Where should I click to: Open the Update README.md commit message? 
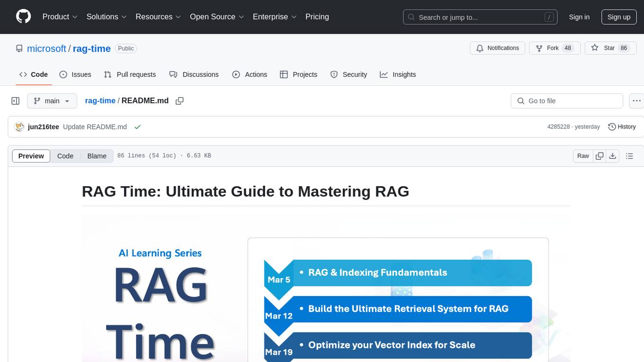coord(95,127)
